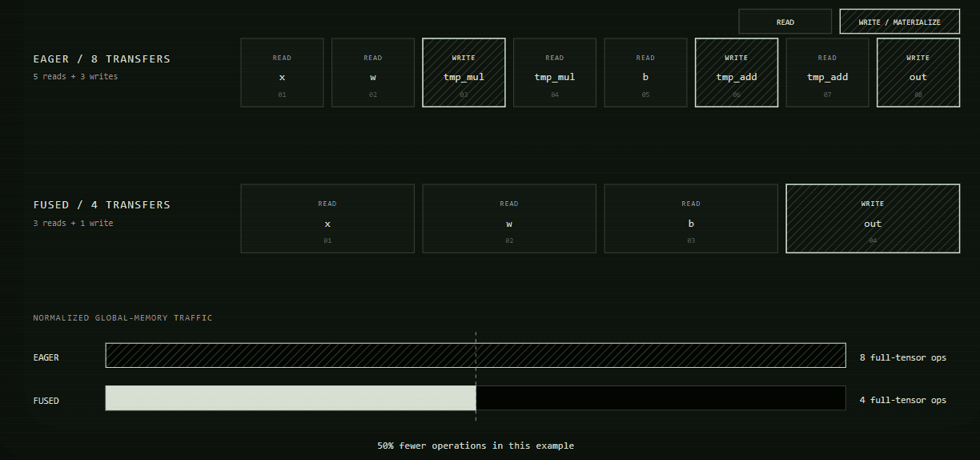Click the WRITE / MATERIALIZE legend box

[899, 22]
